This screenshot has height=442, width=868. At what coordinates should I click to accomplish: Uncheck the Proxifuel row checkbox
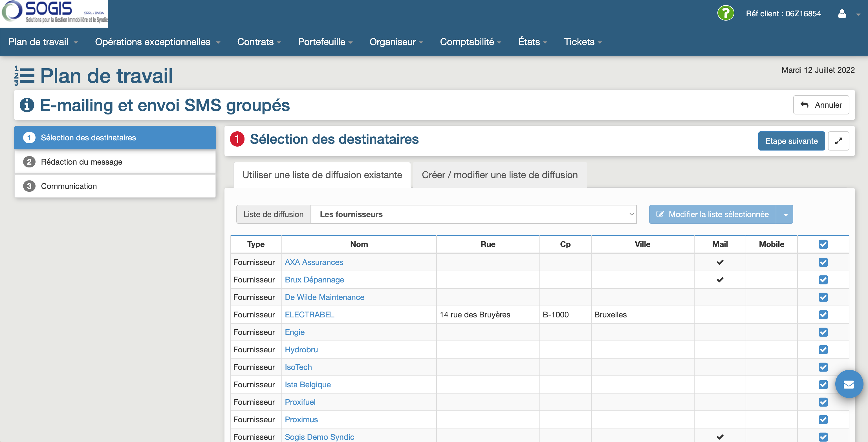[x=823, y=402]
